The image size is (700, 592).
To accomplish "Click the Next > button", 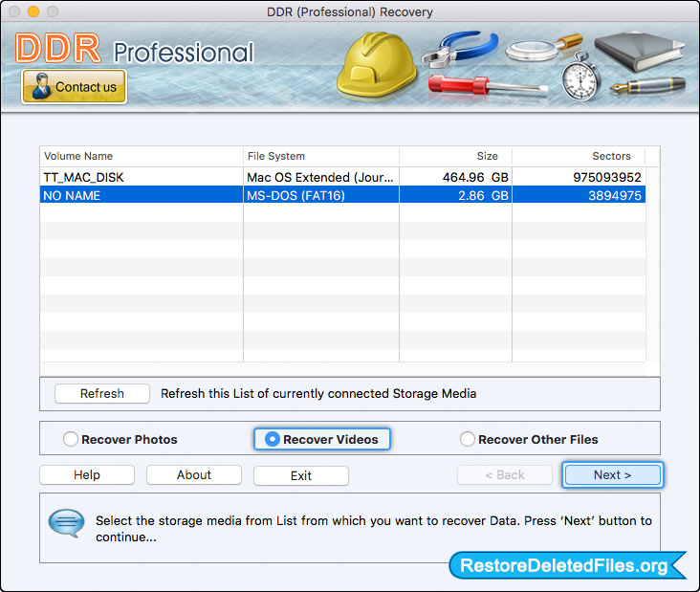I will [x=612, y=475].
